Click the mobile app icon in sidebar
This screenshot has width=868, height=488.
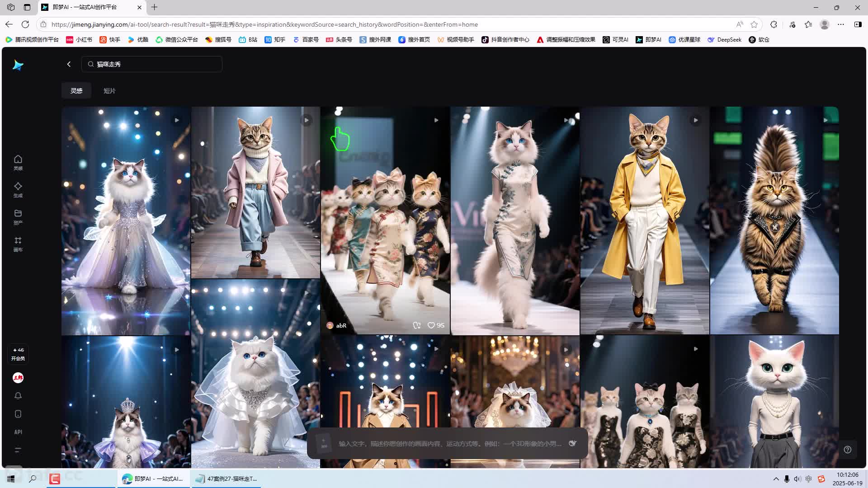[x=18, y=414]
